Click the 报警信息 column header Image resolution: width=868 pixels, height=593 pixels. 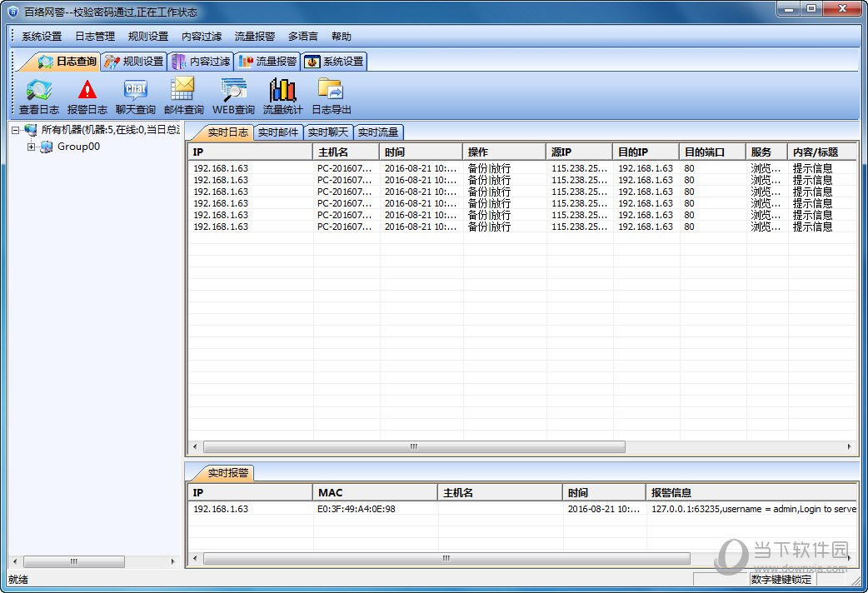tap(750, 493)
